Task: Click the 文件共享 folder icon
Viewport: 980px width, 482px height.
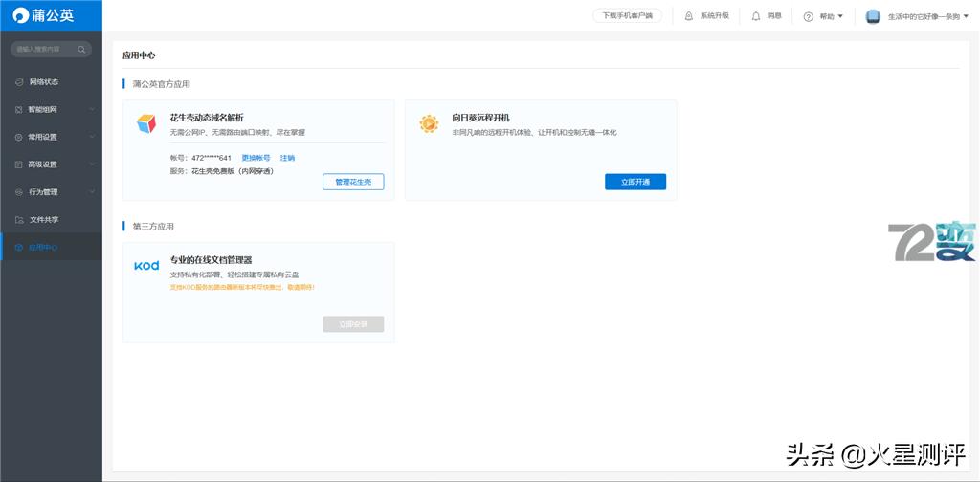Action: (19, 220)
